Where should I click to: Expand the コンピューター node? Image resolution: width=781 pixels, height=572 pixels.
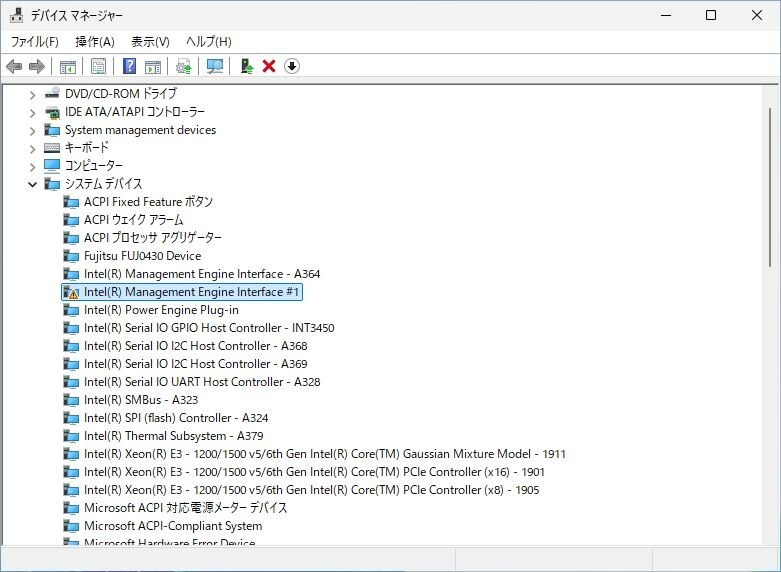[x=32, y=166]
